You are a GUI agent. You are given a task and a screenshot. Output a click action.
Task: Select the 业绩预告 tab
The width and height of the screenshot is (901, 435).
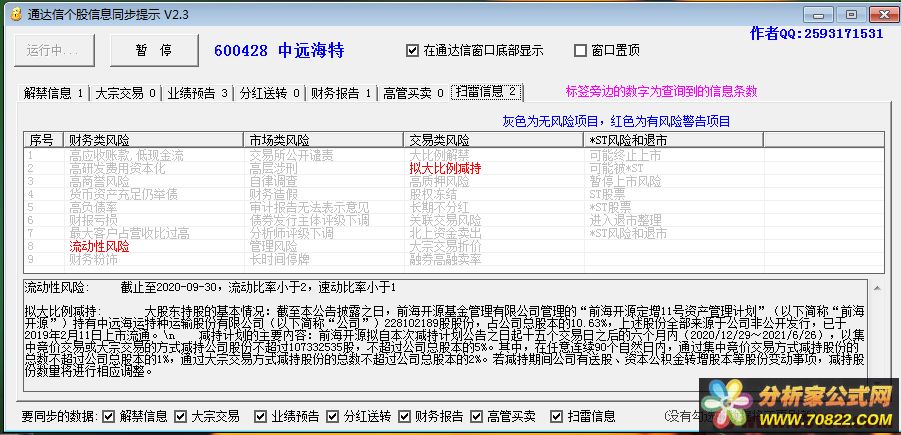[x=198, y=93]
